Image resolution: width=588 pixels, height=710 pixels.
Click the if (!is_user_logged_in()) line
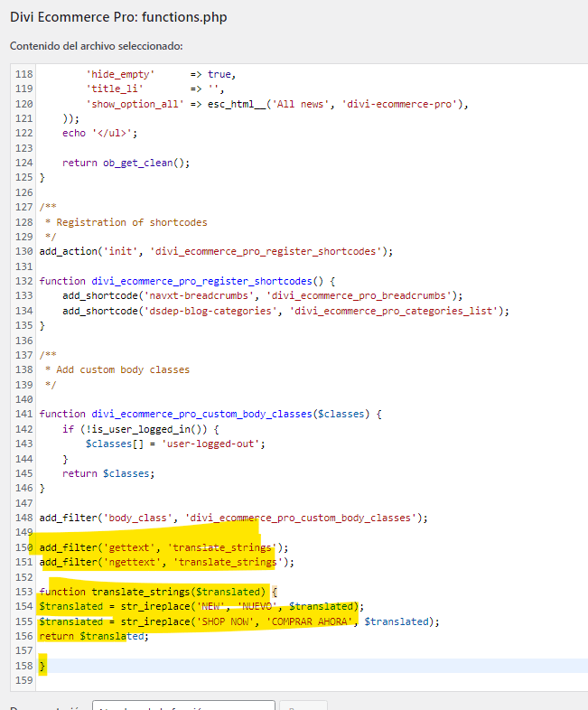(x=140, y=429)
